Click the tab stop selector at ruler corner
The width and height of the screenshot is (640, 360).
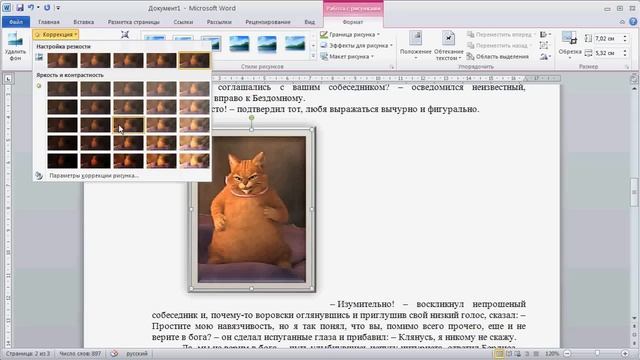[x=8, y=79]
